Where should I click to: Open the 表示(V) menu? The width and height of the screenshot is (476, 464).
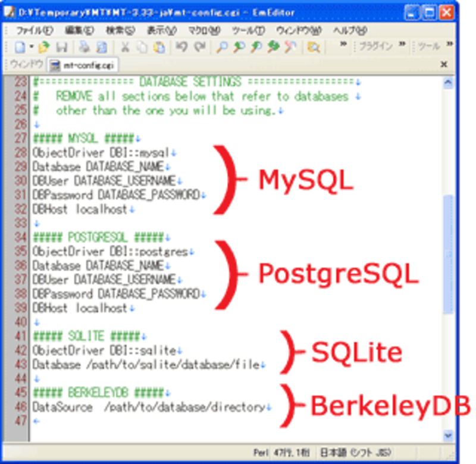coord(161,30)
